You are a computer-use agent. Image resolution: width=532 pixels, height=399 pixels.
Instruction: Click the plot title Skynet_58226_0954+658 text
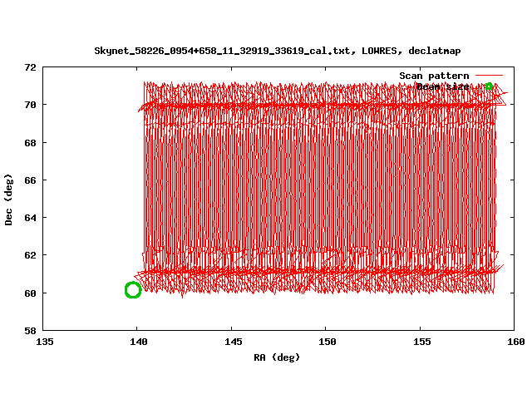click(278, 51)
